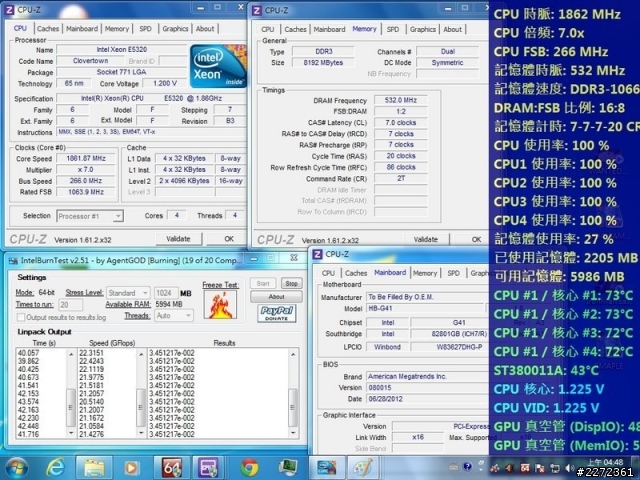The width and height of the screenshot is (640, 480).
Task: Open the Threads Auto dropdown
Action: coord(173,316)
